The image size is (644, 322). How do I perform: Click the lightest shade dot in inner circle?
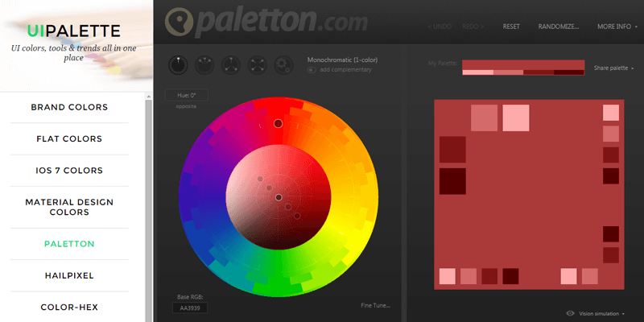tap(260, 179)
